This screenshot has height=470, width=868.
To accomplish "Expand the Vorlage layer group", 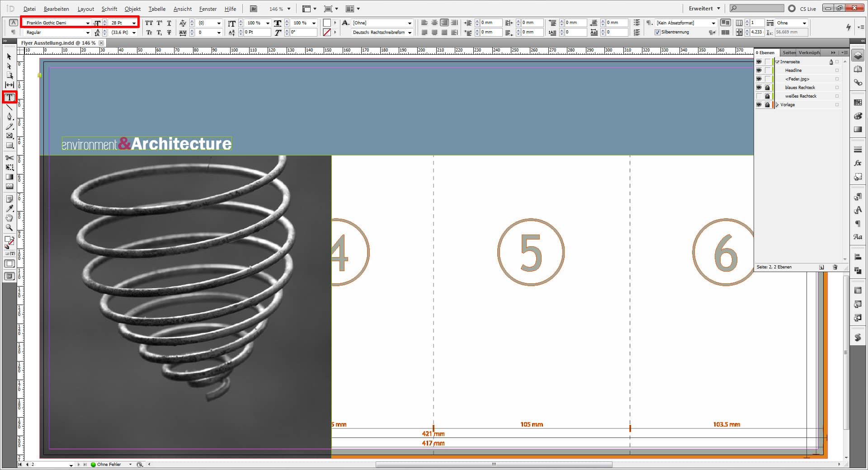I will click(777, 105).
